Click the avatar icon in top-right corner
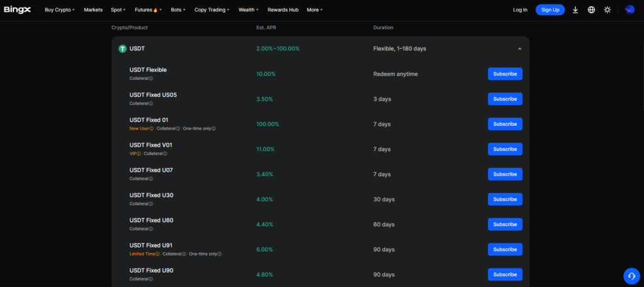This screenshot has height=287, width=644. tap(630, 10)
